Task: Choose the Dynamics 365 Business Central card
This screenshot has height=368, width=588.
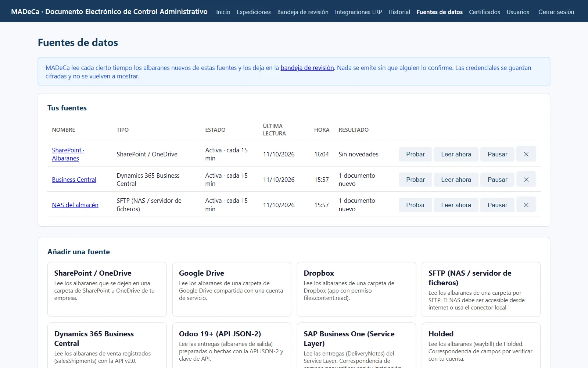Action: (x=107, y=346)
